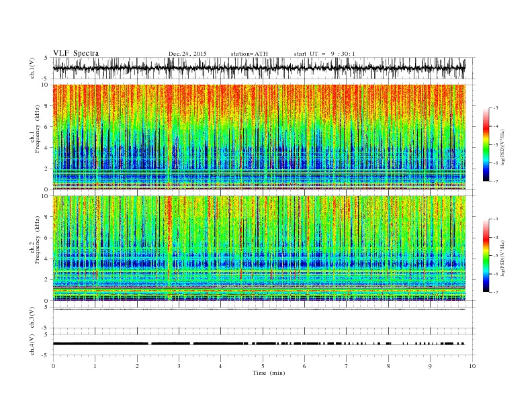The height and width of the screenshot is (411, 532).
Task: Click the "Time (min)" axis title
Action: pos(269,373)
